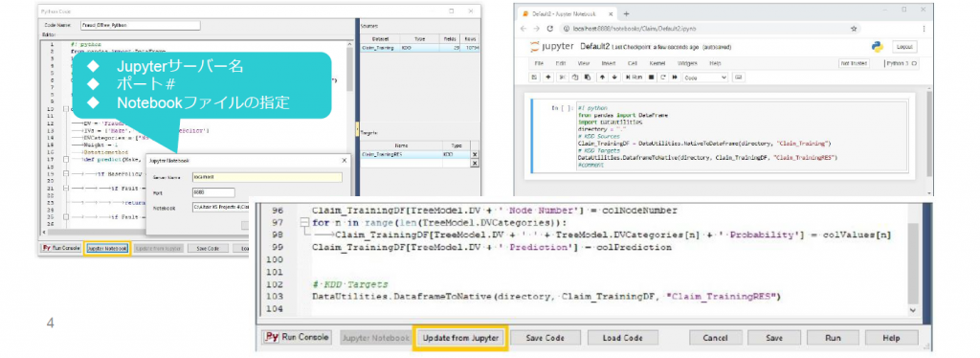The height and width of the screenshot is (358, 980).
Task: Click the highlighted Update from Jupyter button
Action: click(460, 338)
